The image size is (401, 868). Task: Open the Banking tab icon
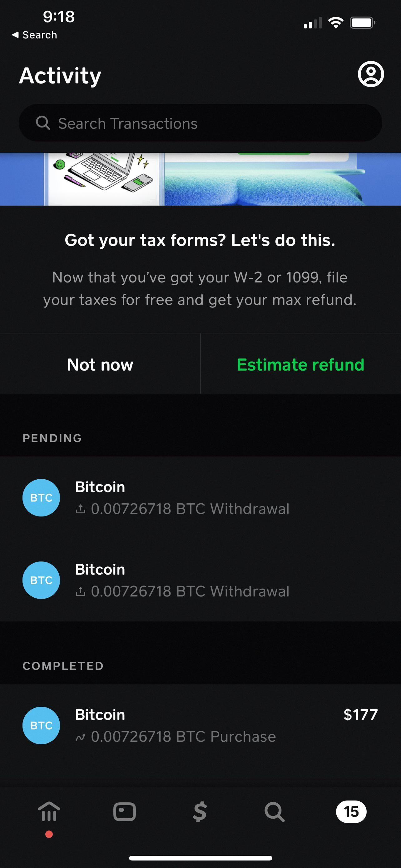coord(49,811)
